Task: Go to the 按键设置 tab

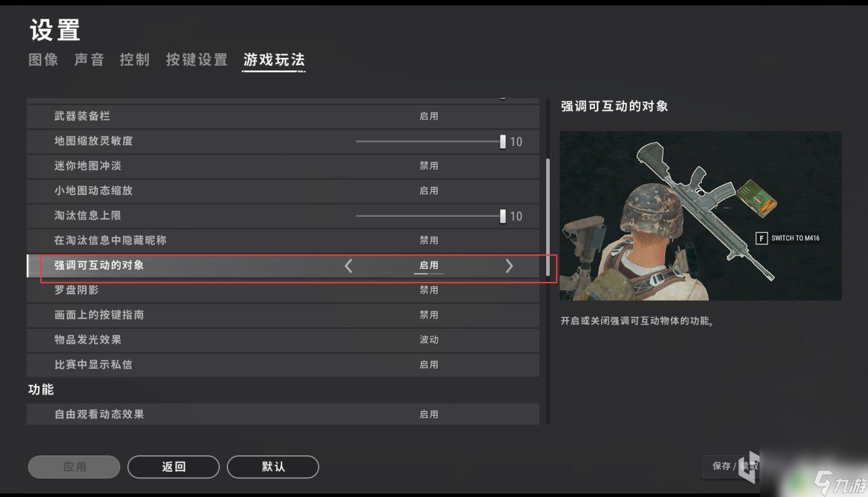Action: pyautogui.click(x=197, y=60)
